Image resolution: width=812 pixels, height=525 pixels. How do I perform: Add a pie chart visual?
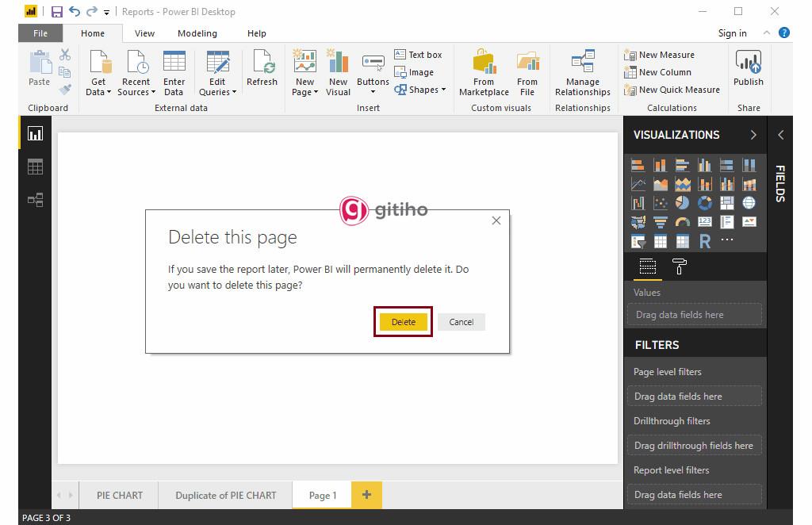[x=683, y=203]
